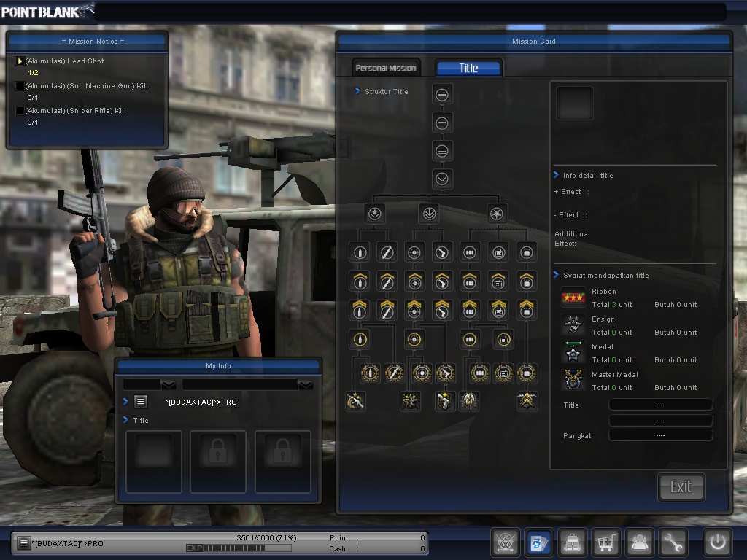Image resolution: width=747 pixels, height=560 pixels.
Task: Select the final pistol shield emblem title
Action: click(x=444, y=401)
